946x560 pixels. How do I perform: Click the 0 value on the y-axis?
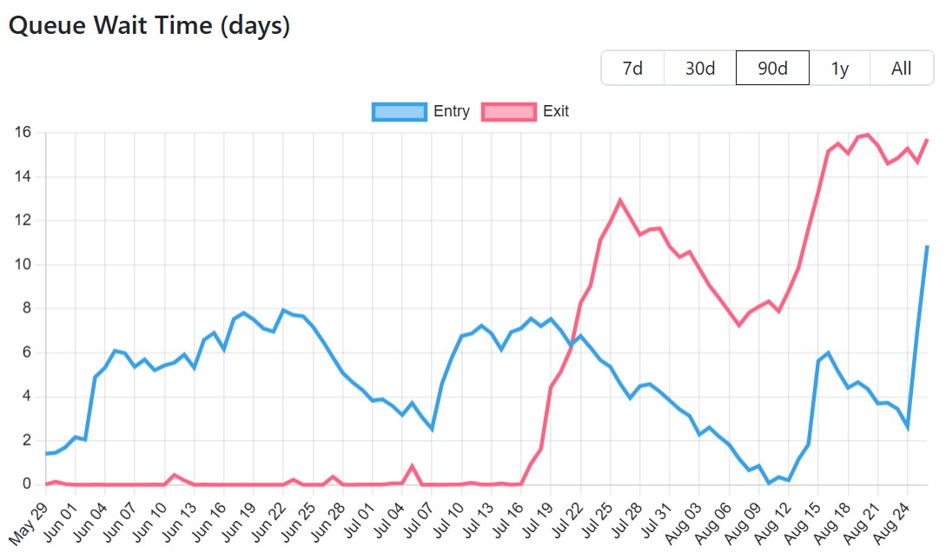point(26,484)
